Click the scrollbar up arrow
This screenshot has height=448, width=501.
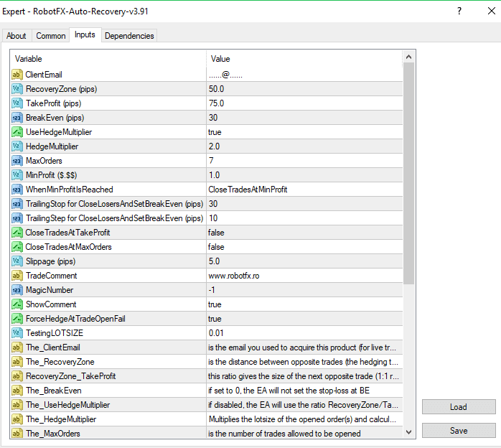tap(408, 57)
